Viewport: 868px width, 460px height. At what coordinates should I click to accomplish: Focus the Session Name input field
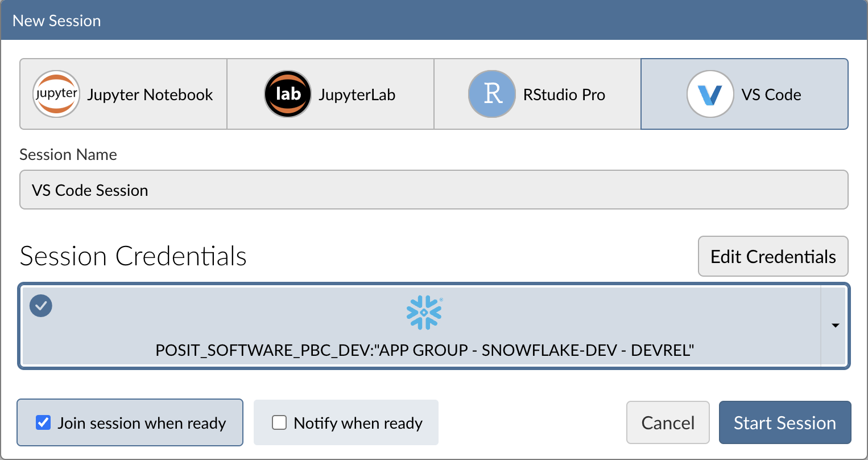434,190
